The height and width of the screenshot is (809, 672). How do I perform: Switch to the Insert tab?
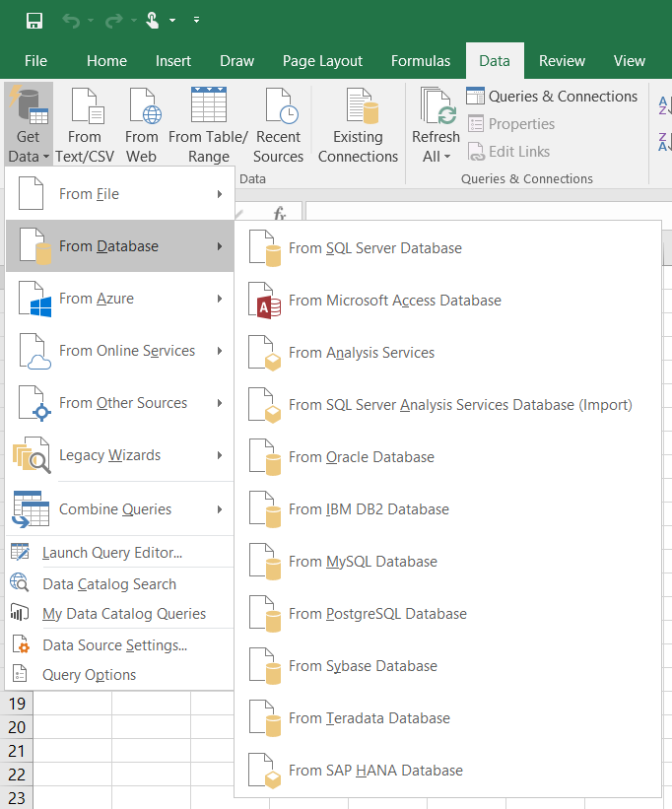[x=173, y=61]
